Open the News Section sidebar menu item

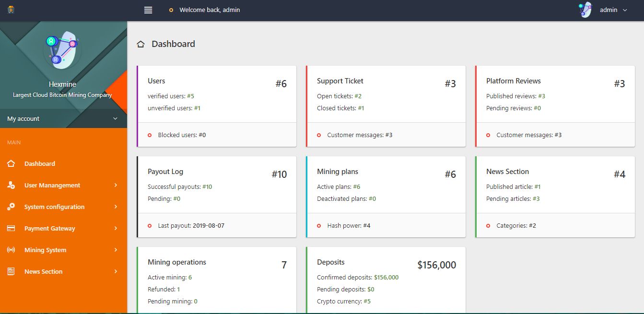[x=44, y=271]
